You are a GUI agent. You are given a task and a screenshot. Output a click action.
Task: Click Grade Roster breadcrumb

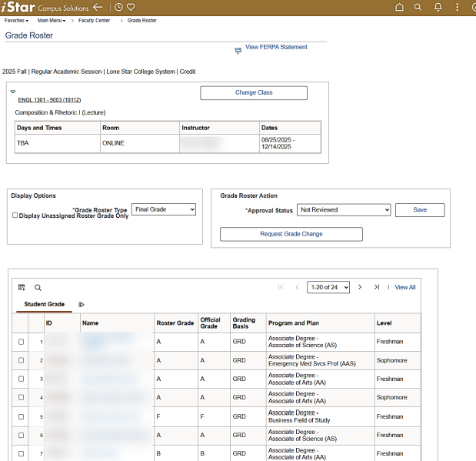[x=142, y=20]
